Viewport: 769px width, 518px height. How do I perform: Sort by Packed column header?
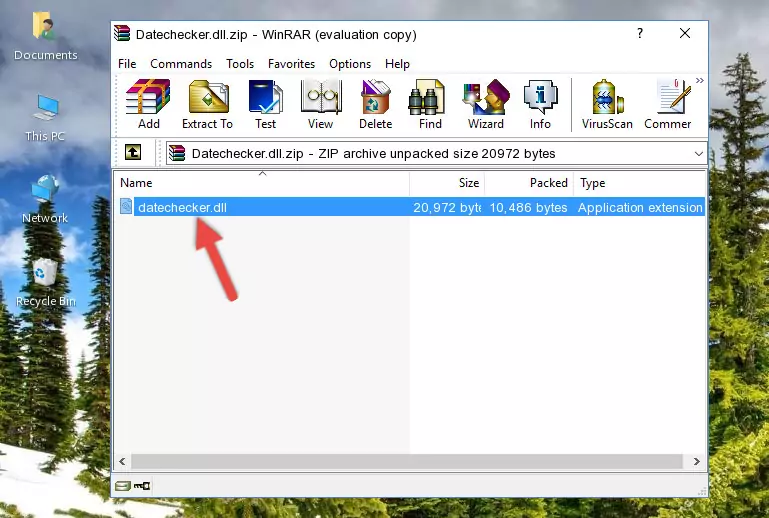(529, 183)
